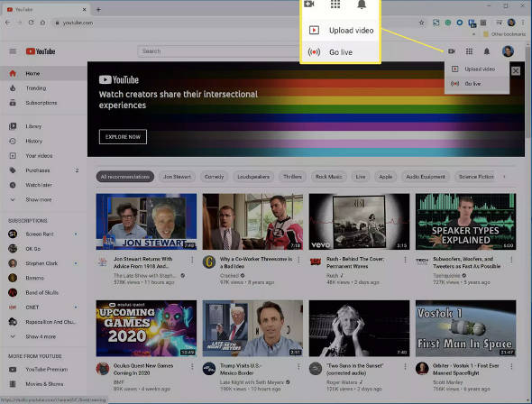Viewport: 532px width, 404px height.
Task: Bookmark page with star icon
Action: click(x=421, y=23)
